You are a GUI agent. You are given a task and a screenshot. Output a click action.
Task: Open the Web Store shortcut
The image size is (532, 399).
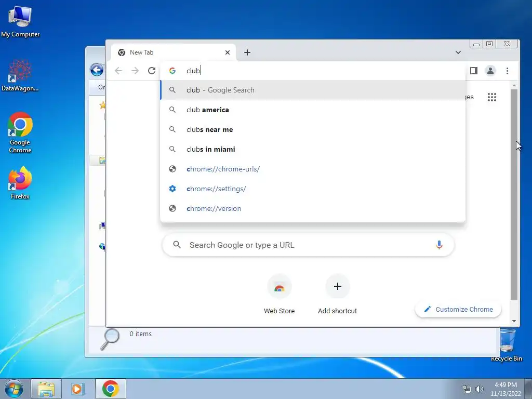(x=279, y=294)
